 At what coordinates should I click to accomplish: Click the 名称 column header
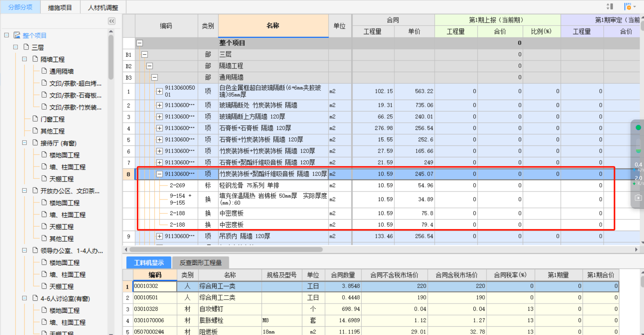pyautogui.click(x=273, y=25)
